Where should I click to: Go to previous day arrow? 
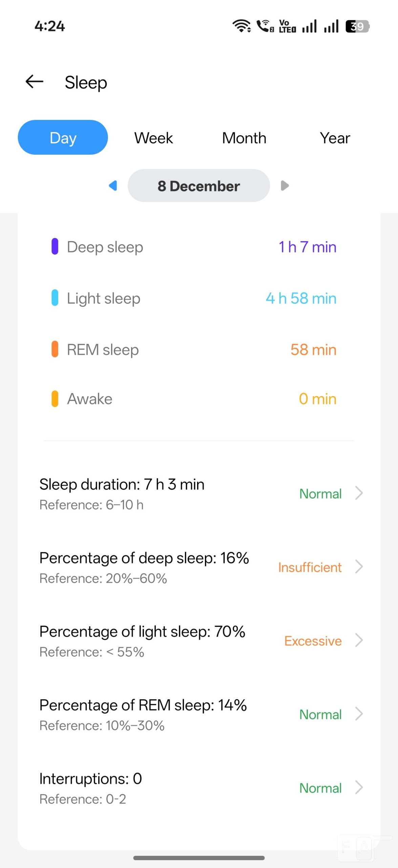pyautogui.click(x=113, y=185)
